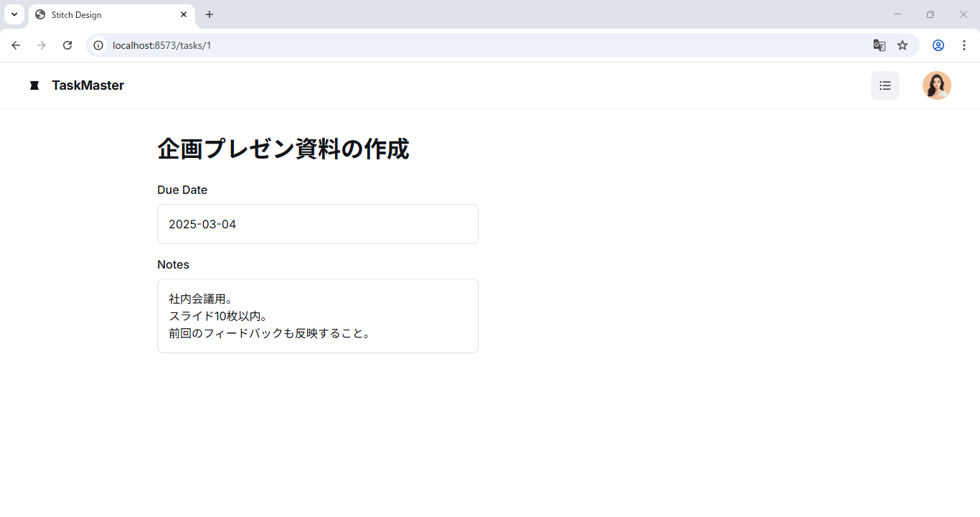Click the TaskMaster logo icon
Screen dimensions: 980x517
pyautogui.click(x=34, y=85)
